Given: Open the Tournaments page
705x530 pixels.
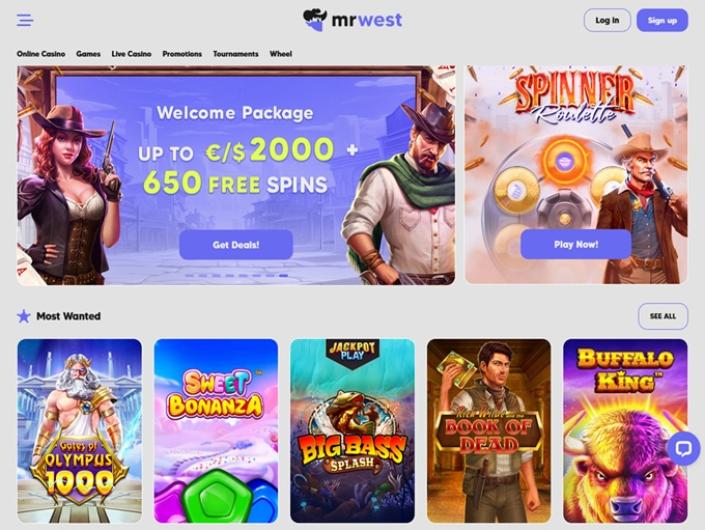Looking at the screenshot, I should (x=236, y=53).
